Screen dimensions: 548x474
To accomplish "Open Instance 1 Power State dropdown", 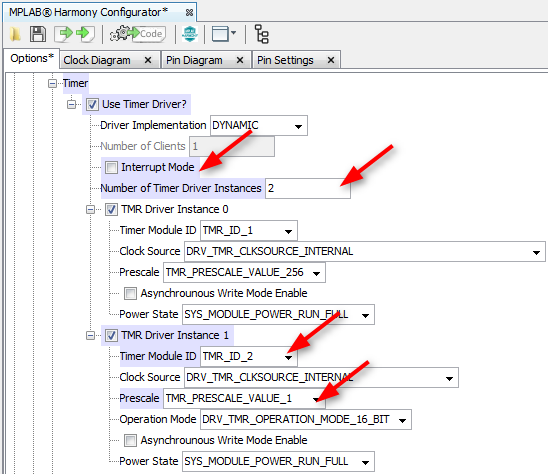I will pyautogui.click(x=279, y=461).
